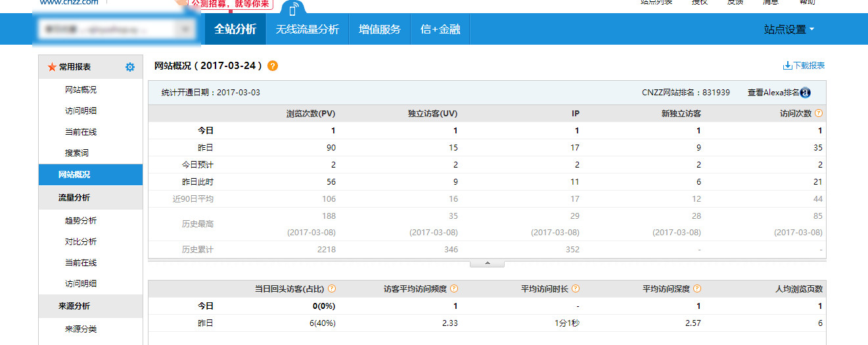The image size is (868, 345).
Task: Open 当前在线 under 流量分析 section
Action: point(81,263)
